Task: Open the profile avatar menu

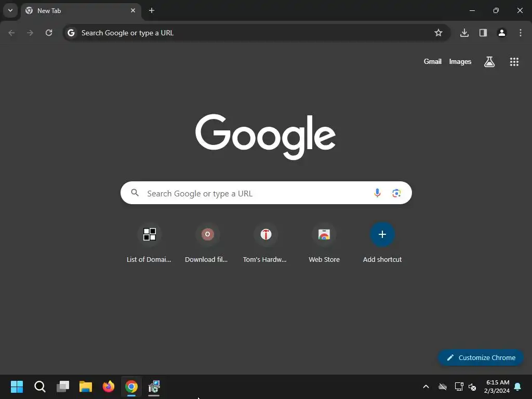Action: point(502,33)
